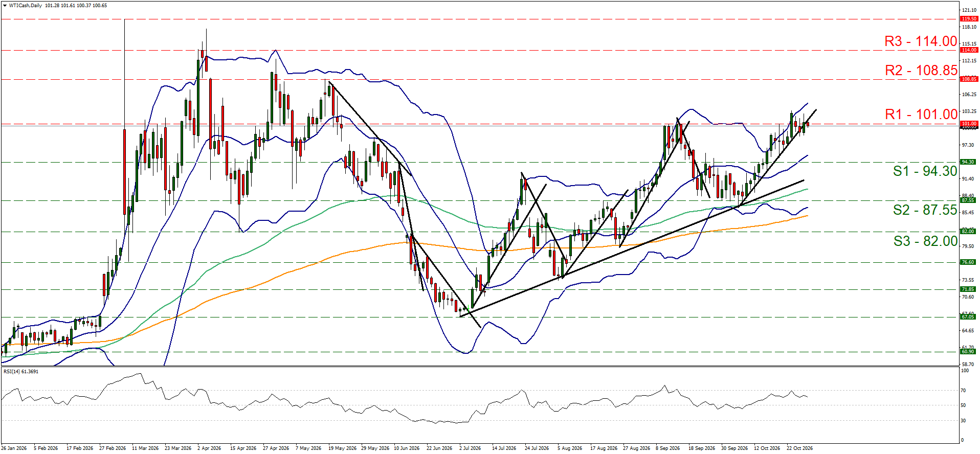Select the S1 - 94.30 support label
This screenshot has width=980, height=454.
point(925,171)
